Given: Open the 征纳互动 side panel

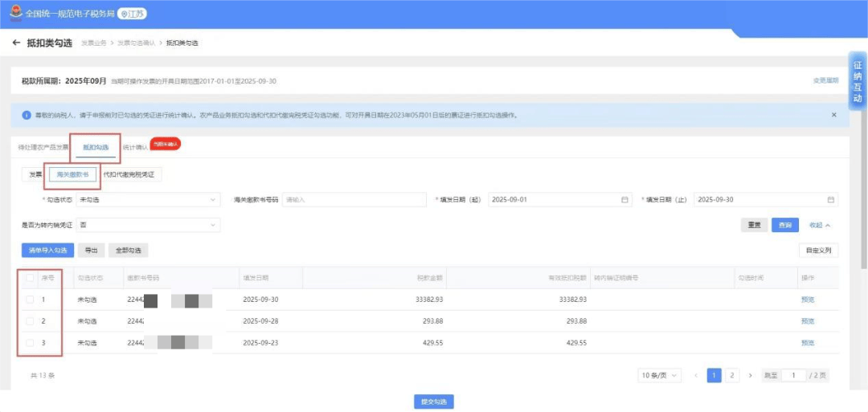Looking at the screenshot, I should (857, 81).
